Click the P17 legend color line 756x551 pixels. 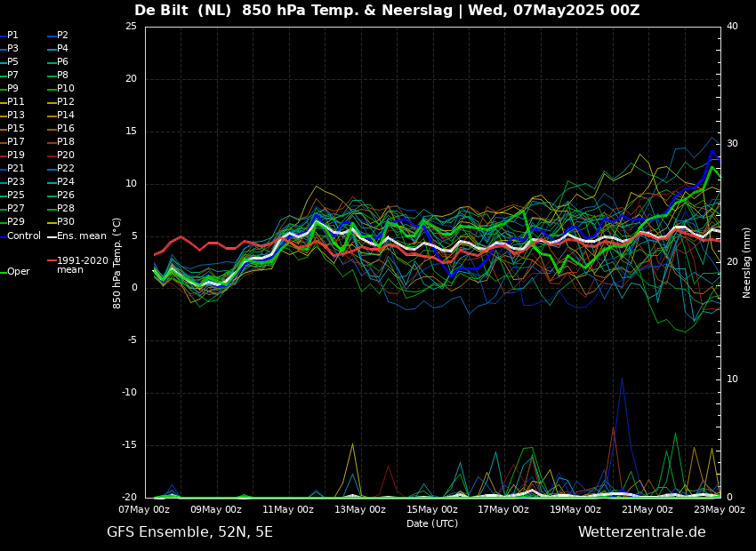[3, 142]
